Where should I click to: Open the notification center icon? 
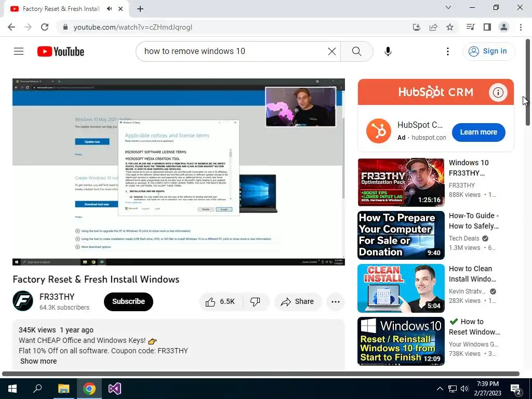click(x=516, y=389)
